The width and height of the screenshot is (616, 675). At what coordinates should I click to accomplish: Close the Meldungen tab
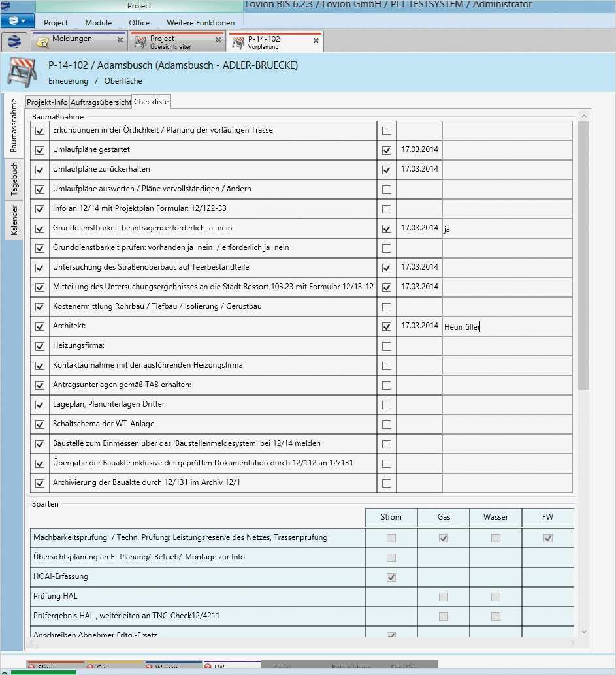click(x=120, y=40)
